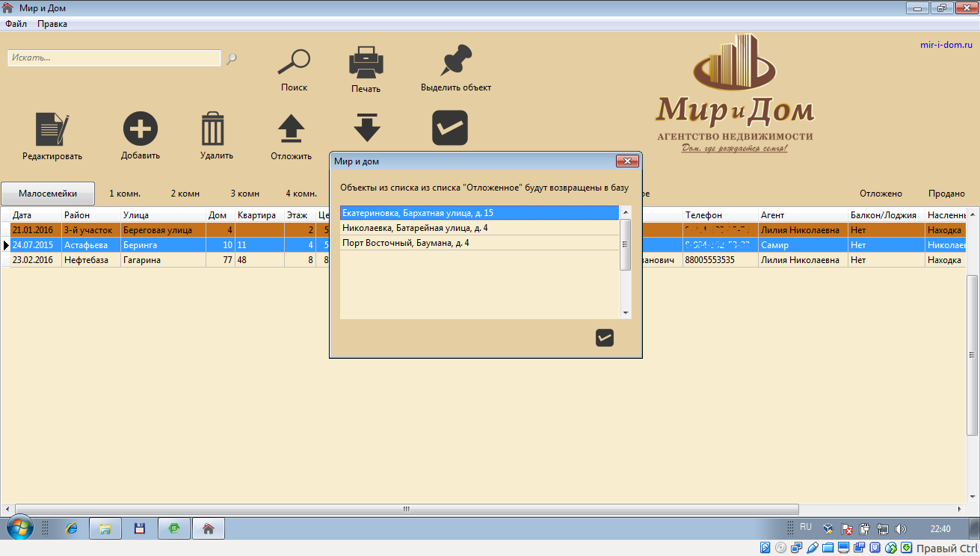
Task: Open the mir-i-dom.ru link
Action: 946,44
